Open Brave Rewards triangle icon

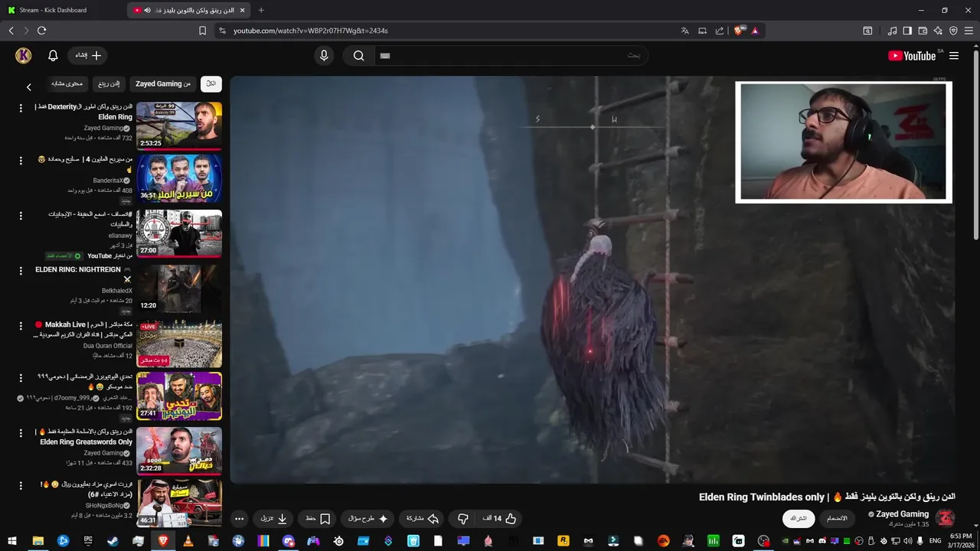click(x=755, y=31)
